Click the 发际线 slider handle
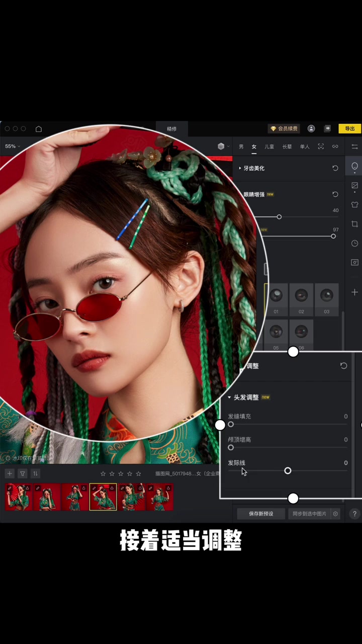Viewport: 362px width, 644px height. 288,470
